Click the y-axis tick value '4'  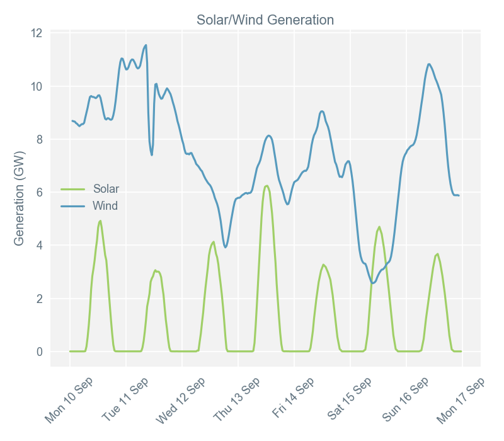tap(40, 245)
